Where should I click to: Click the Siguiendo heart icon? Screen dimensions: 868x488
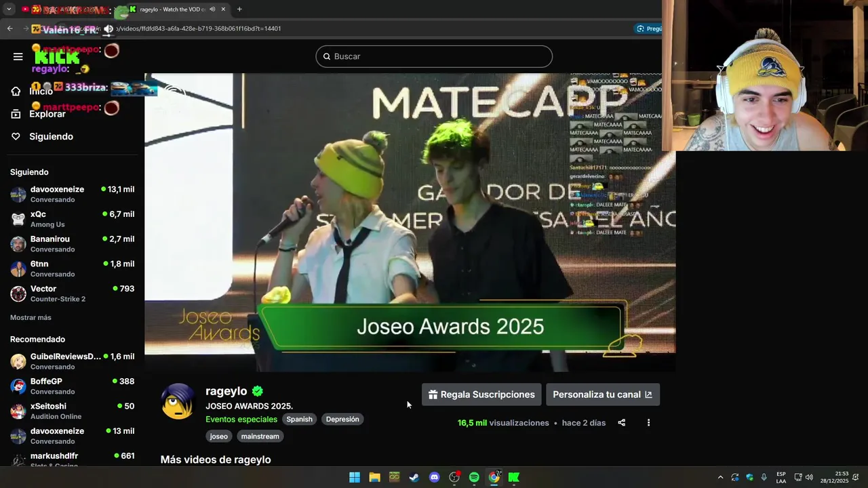pyautogui.click(x=16, y=136)
